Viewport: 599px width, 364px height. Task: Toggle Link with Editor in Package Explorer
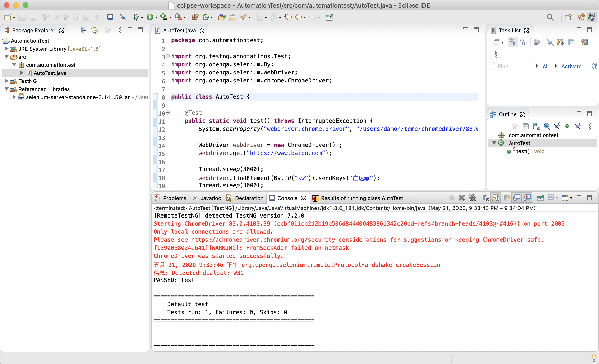pyautogui.click(x=94, y=30)
